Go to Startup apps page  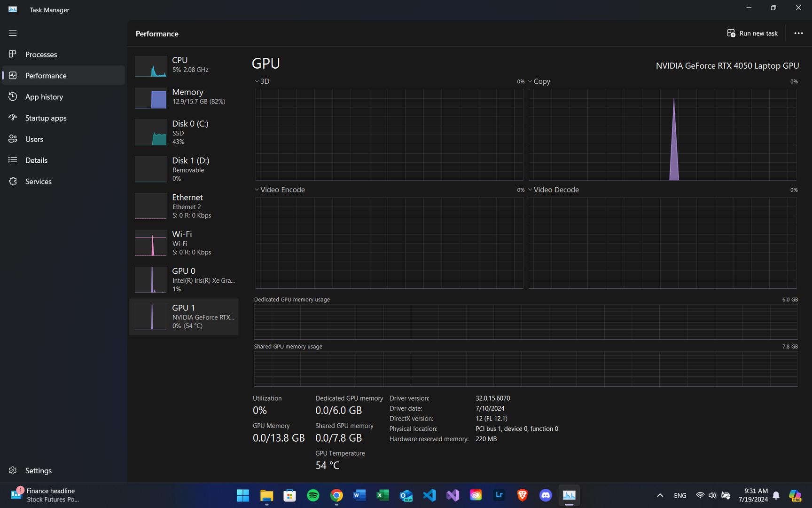[46, 118]
